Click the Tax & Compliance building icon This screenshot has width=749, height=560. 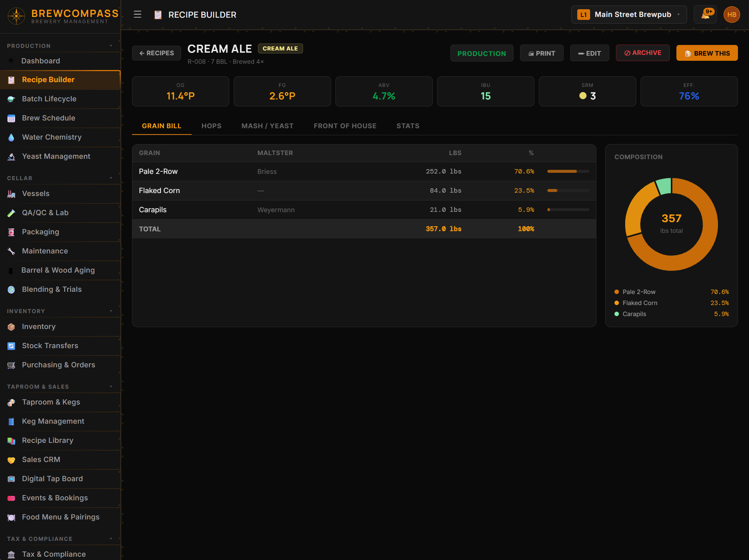(x=11, y=554)
